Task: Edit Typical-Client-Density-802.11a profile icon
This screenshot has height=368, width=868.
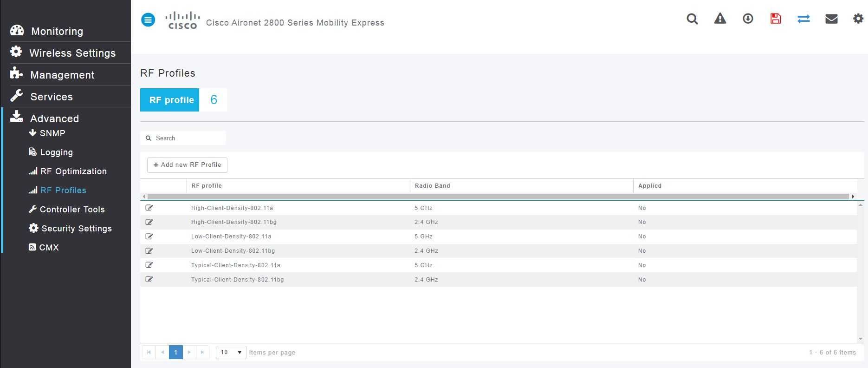Action: [149, 265]
